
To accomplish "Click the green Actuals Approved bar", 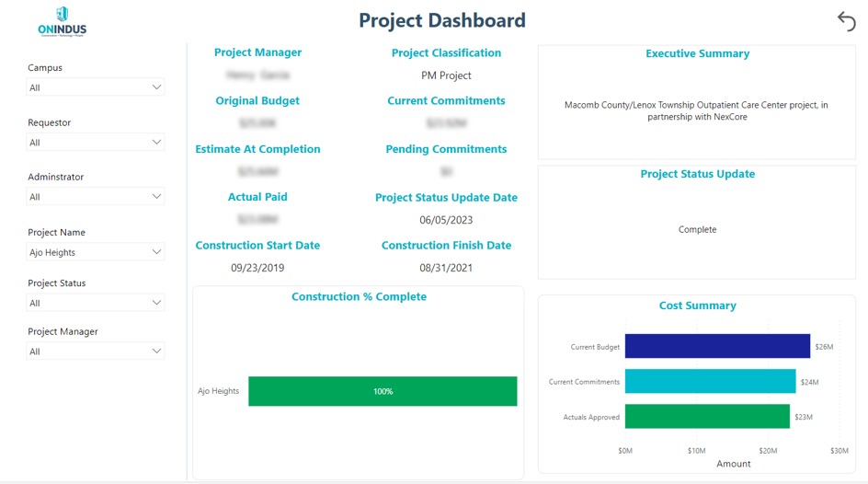I will [x=707, y=417].
